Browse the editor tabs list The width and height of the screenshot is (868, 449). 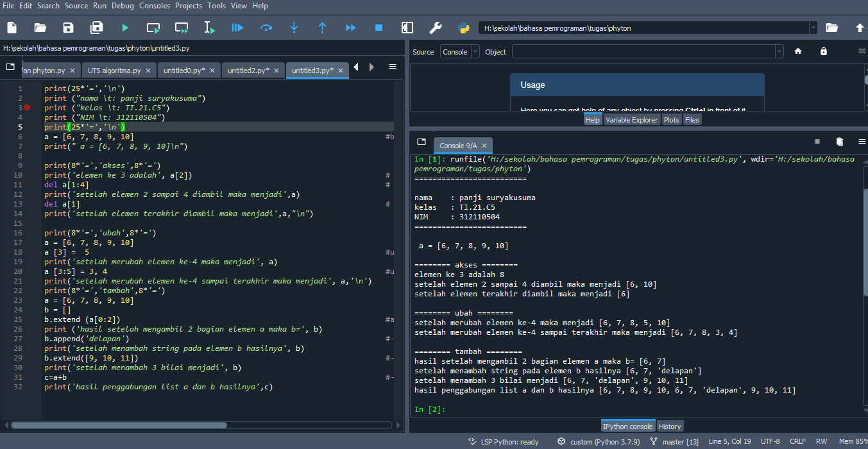click(x=10, y=67)
